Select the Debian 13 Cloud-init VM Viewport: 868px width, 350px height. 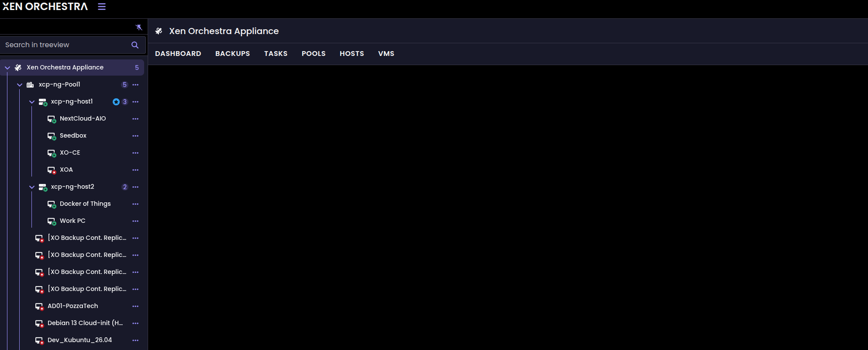point(85,323)
